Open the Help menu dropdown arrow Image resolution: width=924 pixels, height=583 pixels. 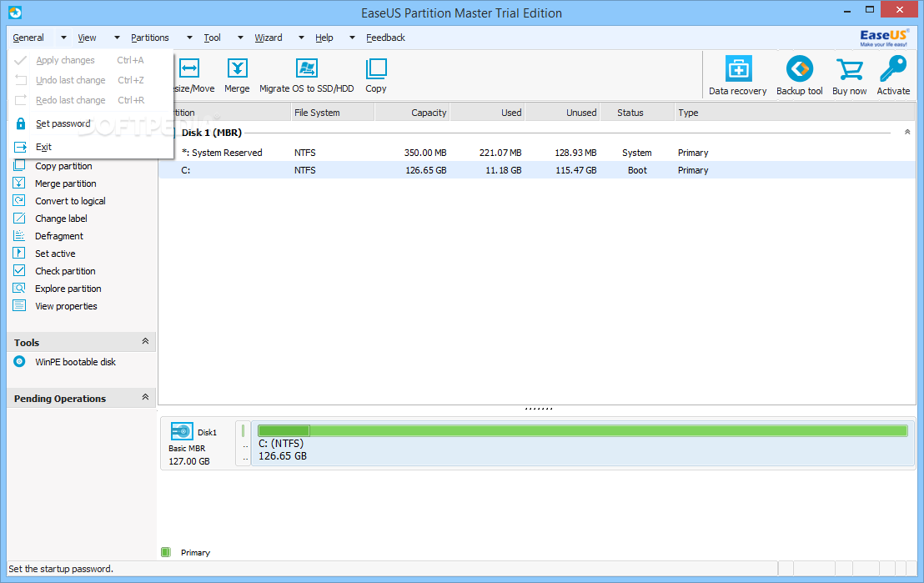[352, 38]
